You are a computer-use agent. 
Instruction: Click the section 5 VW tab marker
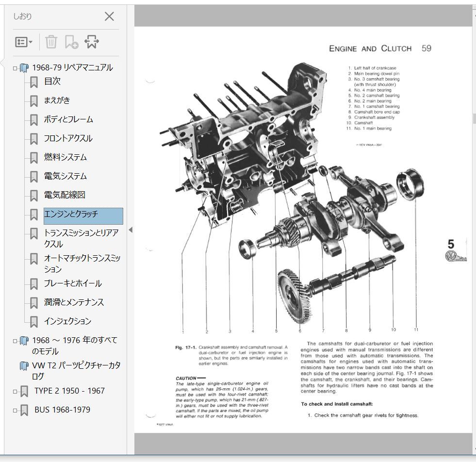tap(455, 250)
